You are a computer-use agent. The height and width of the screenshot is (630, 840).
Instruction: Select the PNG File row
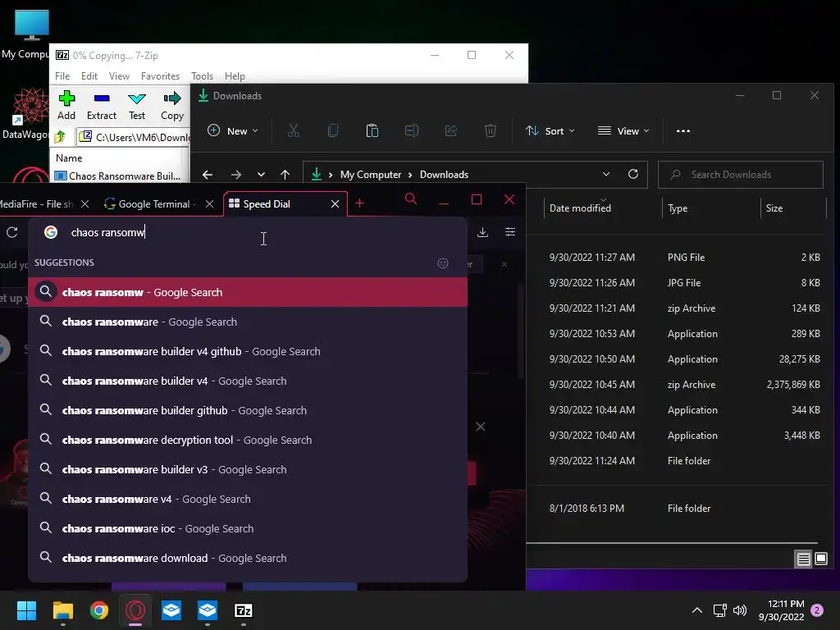click(x=676, y=257)
